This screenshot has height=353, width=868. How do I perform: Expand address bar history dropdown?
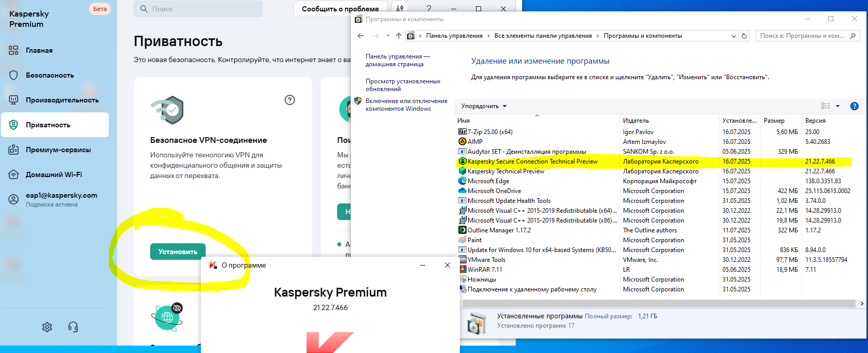[x=733, y=36]
